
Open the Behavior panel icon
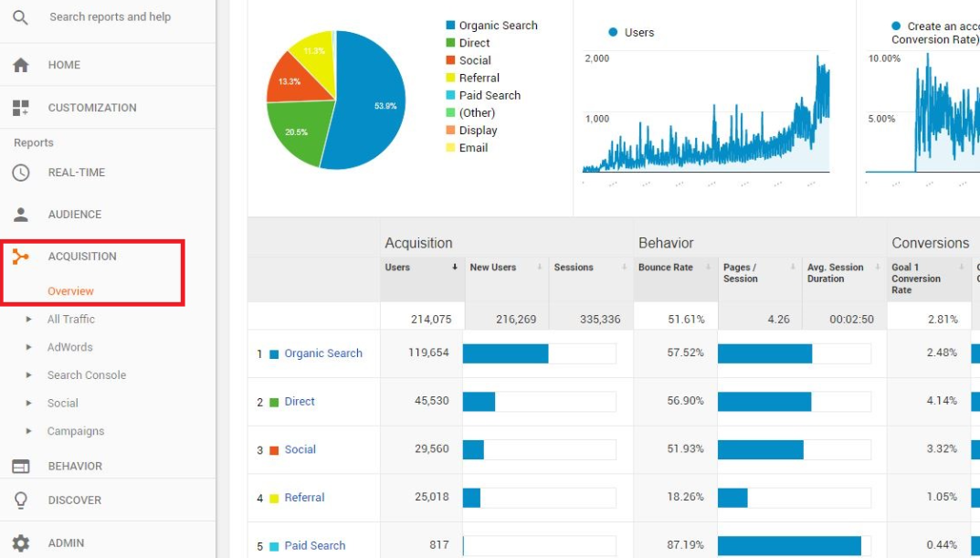20,466
